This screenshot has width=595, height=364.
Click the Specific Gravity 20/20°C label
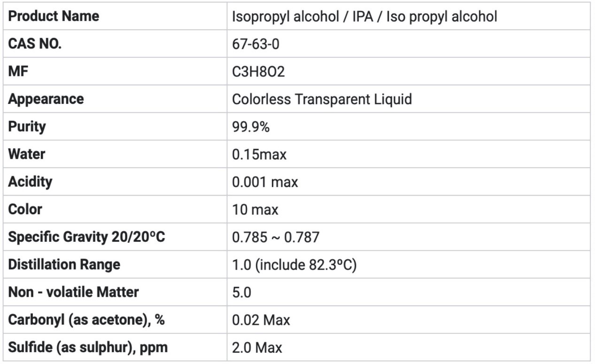[x=86, y=237]
